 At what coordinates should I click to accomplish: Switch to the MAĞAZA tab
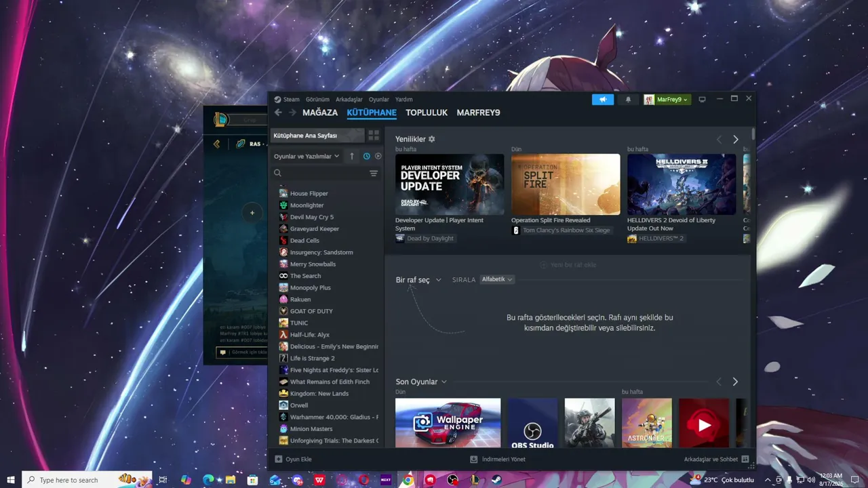320,113
